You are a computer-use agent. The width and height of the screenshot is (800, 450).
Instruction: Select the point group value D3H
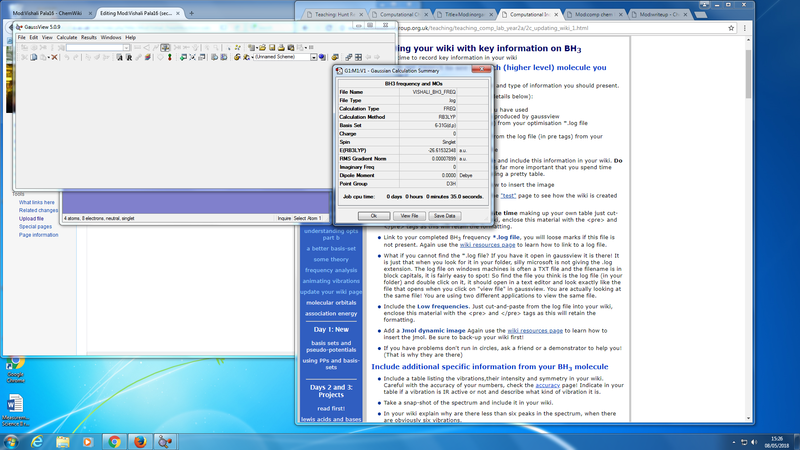pos(451,184)
